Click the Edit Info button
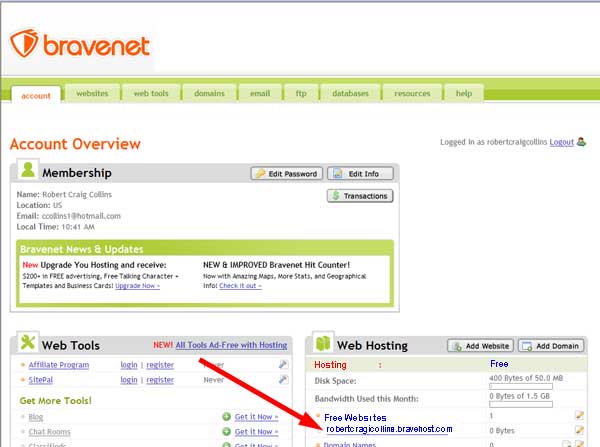Viewport: 600px width, 447px height. [360, 174]
